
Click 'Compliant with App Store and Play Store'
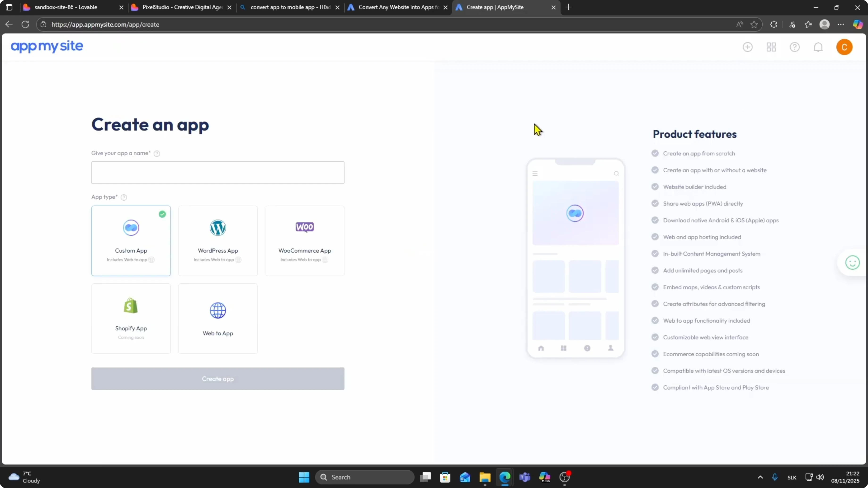coord(716,388)
